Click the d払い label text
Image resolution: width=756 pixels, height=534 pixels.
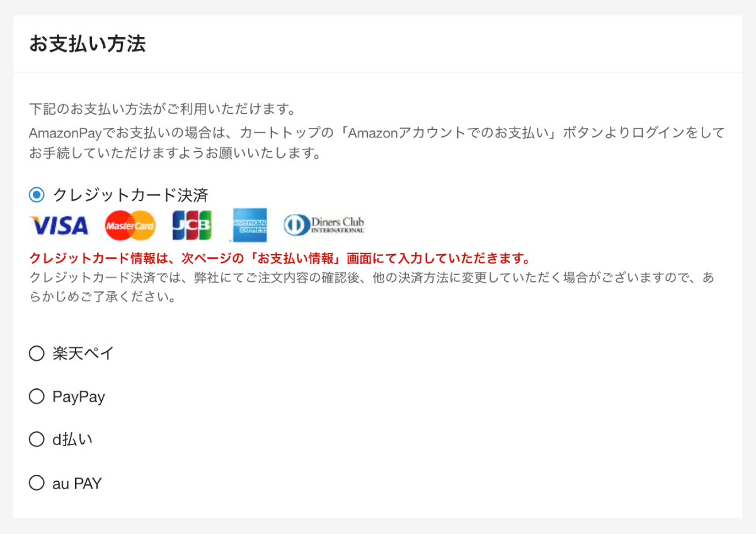click(x=72, y=439)
